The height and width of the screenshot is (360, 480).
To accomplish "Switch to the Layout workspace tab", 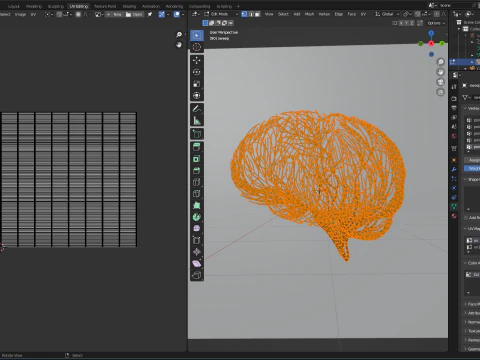I will pyautogui.click(x=14, y=6).
